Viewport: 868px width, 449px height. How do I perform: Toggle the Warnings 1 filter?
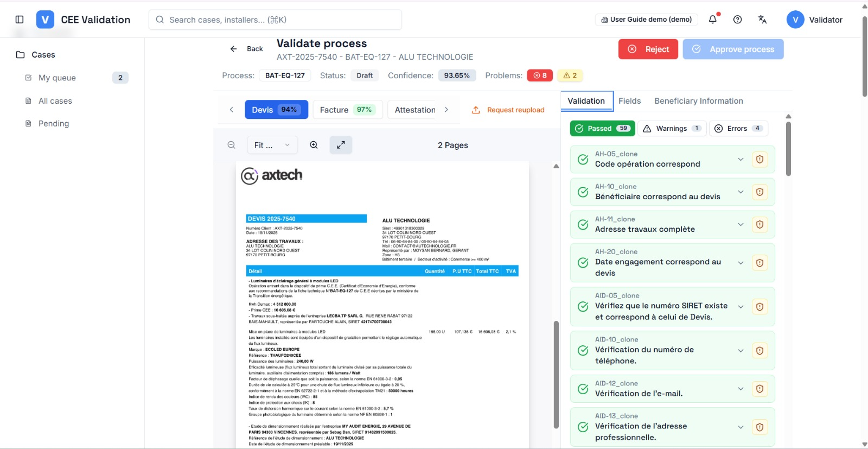coord(672,129)
